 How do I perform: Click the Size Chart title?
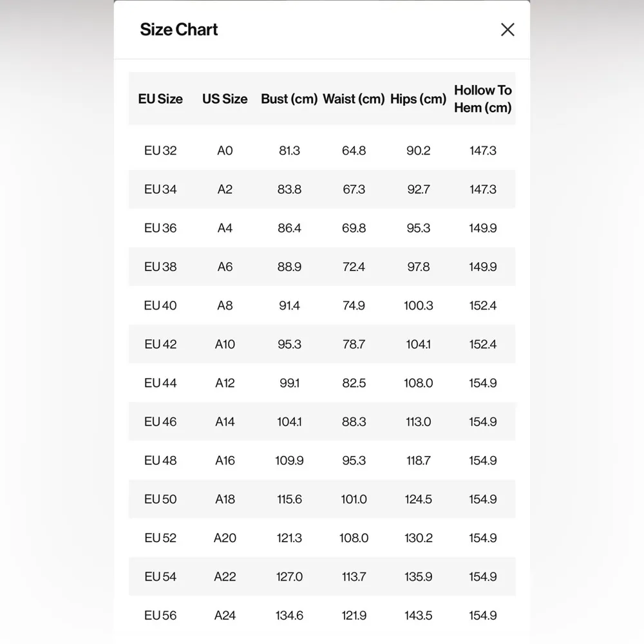[x=179, y=30]
